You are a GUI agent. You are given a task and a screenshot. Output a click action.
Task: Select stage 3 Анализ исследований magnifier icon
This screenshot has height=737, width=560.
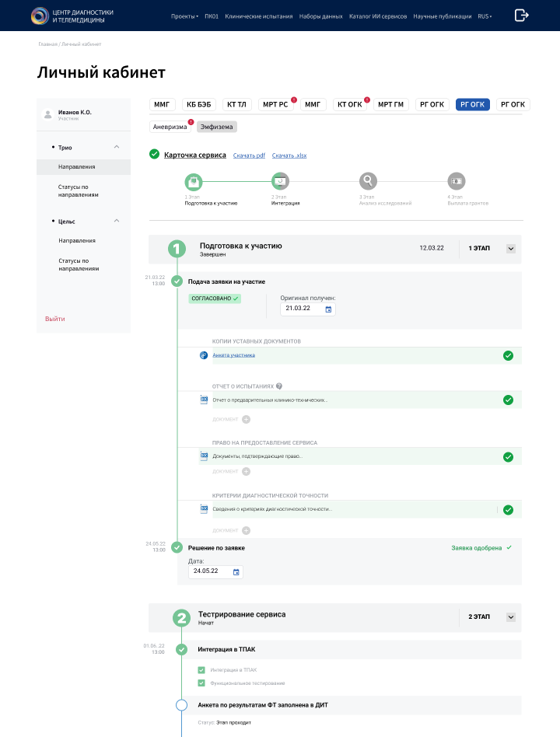pyautogui.click(x=368, y=181)
